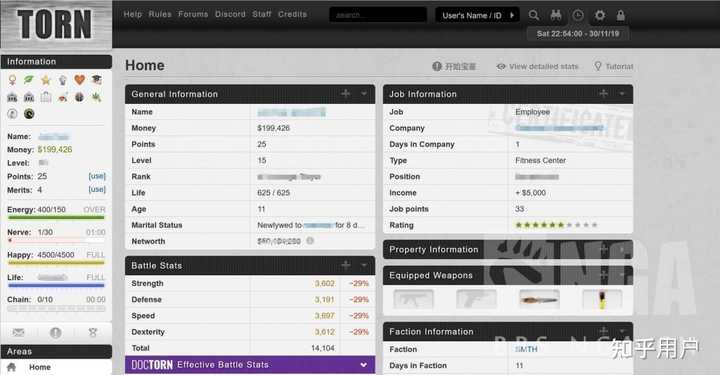Screen dimensions: 720x375
Task: Open the User's Name / ID dropdown
Action: [477, 15]
